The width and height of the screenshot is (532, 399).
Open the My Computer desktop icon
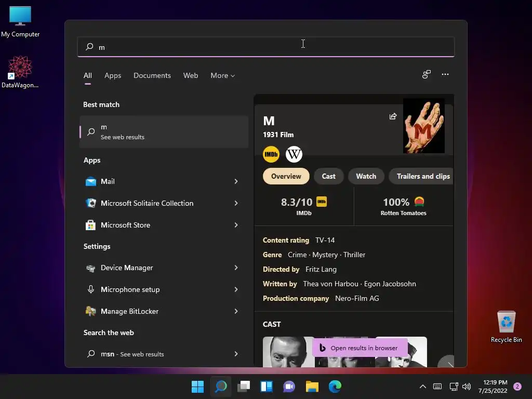click(x=20, y=21)
